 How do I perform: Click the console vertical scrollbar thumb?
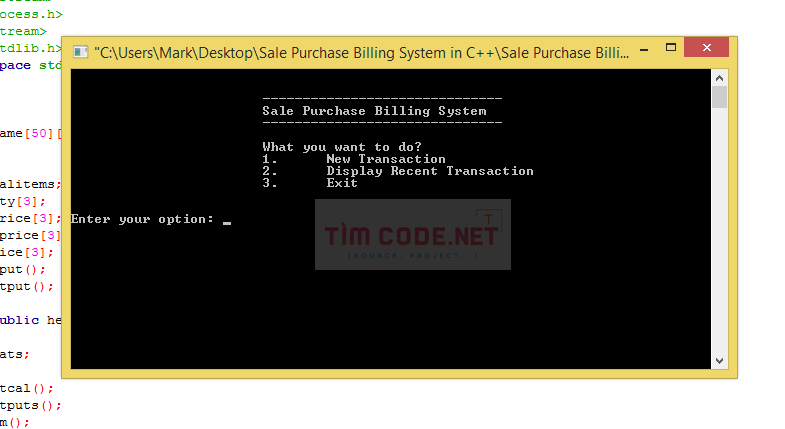click(x=719, y=97)
